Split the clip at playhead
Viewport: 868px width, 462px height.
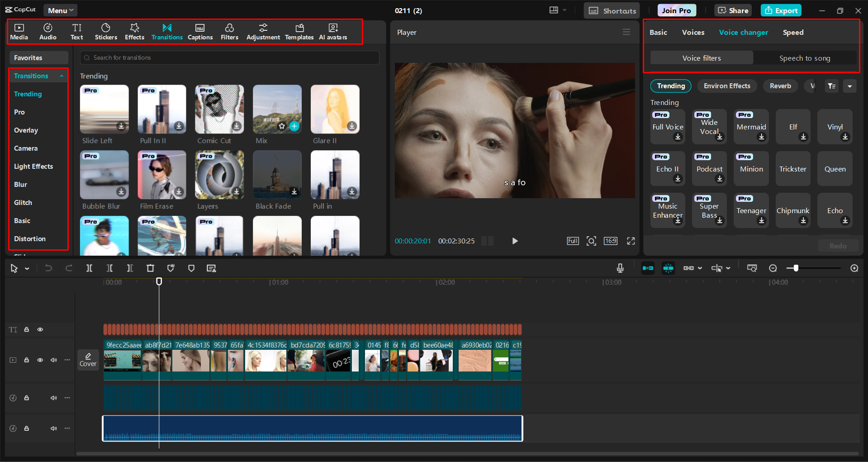point(89,268)
